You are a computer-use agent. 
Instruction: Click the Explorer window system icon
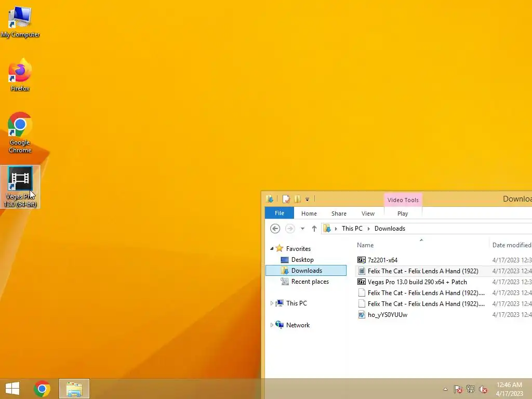pos(270,199)
